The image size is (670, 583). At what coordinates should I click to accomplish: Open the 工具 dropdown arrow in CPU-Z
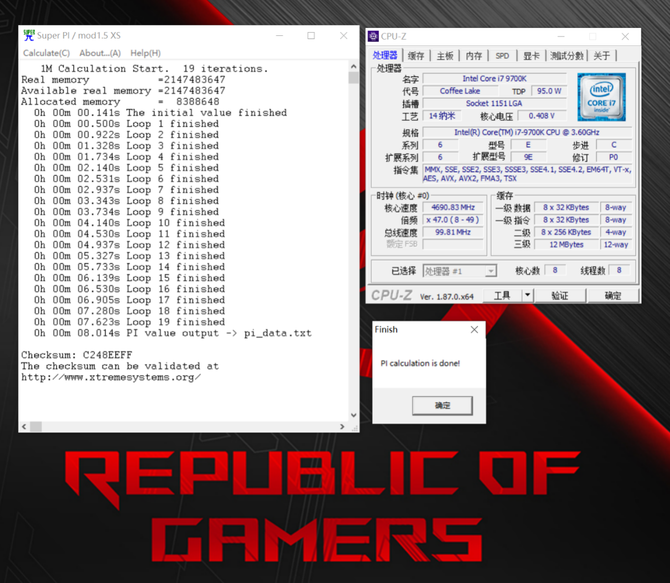[527, 295]
